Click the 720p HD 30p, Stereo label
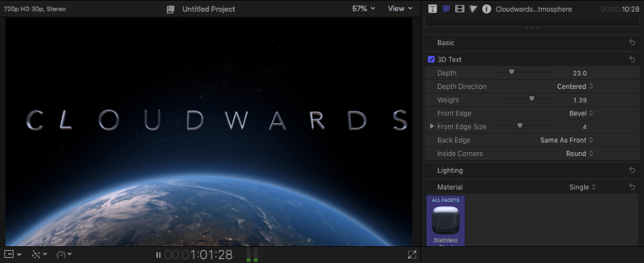The image size is (644, 263). point(35,8)
